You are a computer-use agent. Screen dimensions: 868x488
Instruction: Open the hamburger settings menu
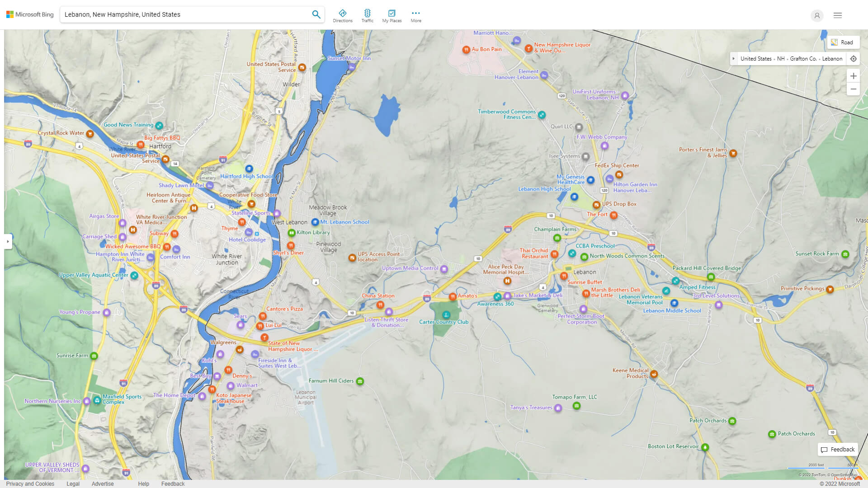pyautogui.click(x=837, y=15)
